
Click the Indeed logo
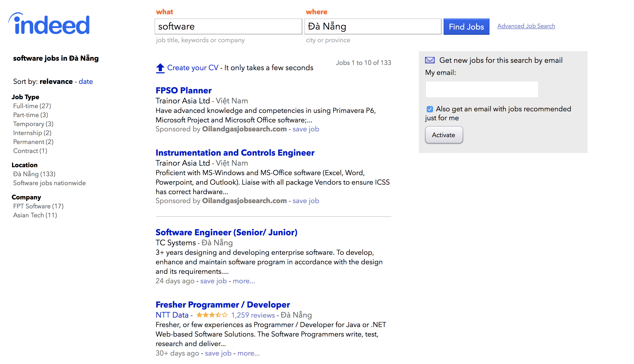(49, 24)
